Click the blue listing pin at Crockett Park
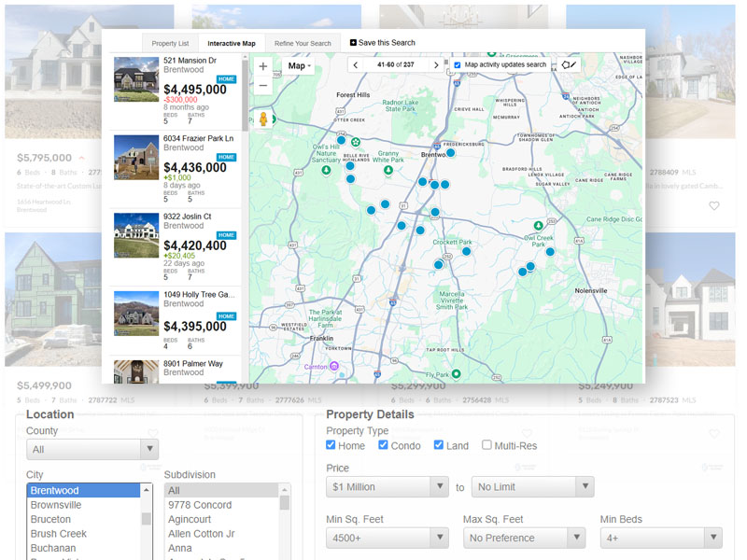This screenshot has height=560, width=747. coord(466,251)
